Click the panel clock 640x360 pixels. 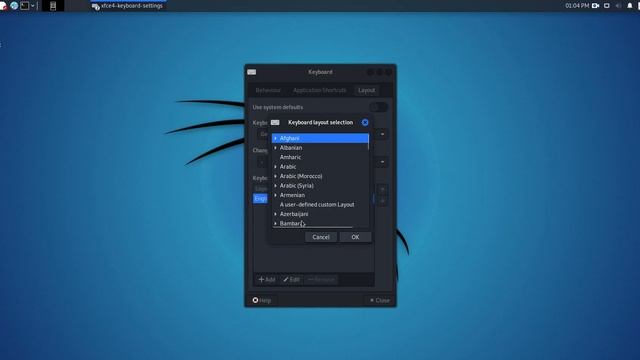577,6
